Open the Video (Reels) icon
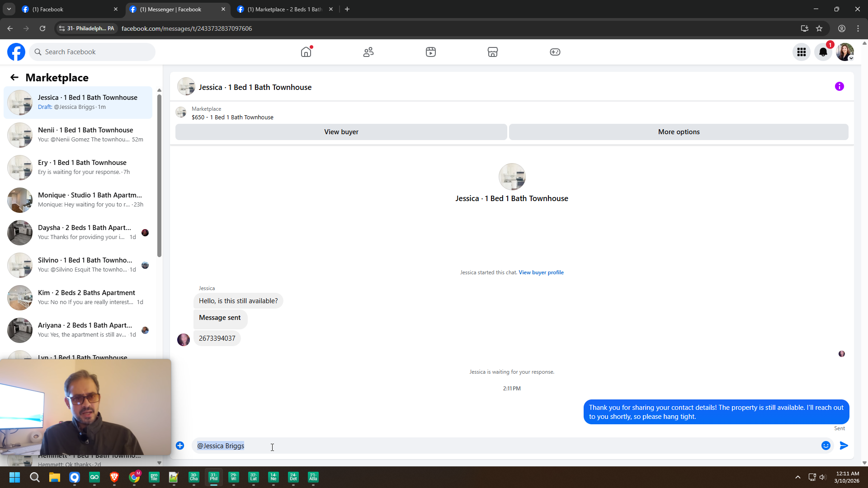This screenshot has width=868, height=488. [431, 52]
